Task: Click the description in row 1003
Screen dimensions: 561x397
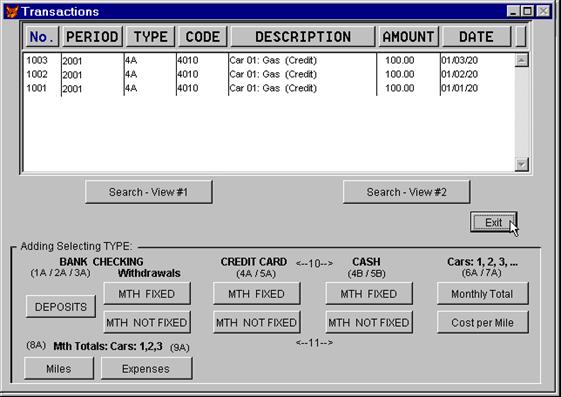Action: point(273,60)
